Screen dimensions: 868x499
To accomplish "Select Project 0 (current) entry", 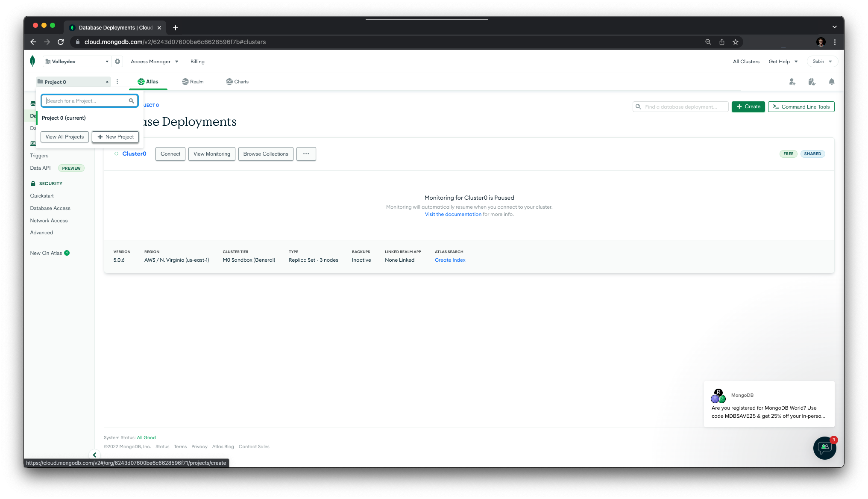I will coord(90,118).
